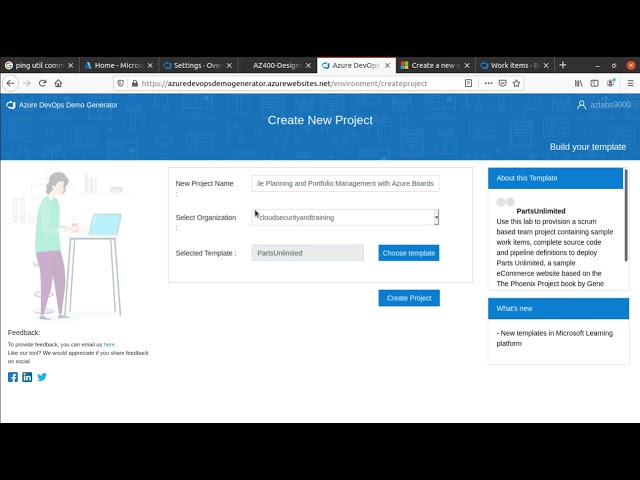Click the What's new panel header

(x=558, y=309)
